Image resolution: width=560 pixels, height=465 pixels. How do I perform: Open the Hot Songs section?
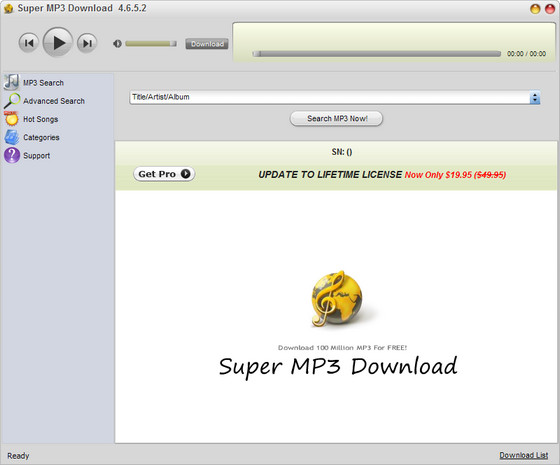coord(40,119)
